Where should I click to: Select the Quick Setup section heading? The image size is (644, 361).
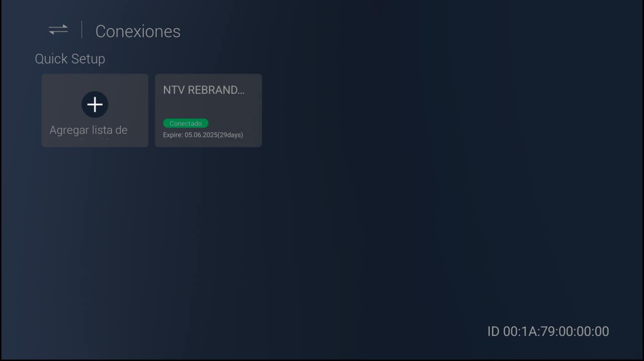70,59
